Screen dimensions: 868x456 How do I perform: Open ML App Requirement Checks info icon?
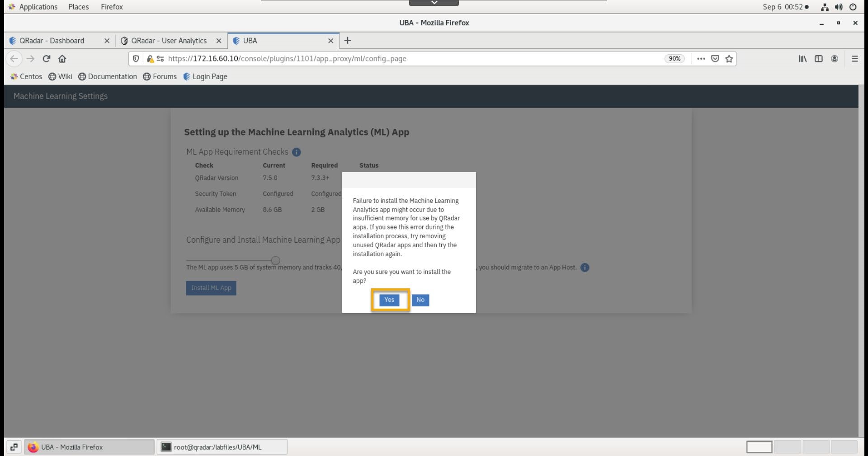pos(297,152)
